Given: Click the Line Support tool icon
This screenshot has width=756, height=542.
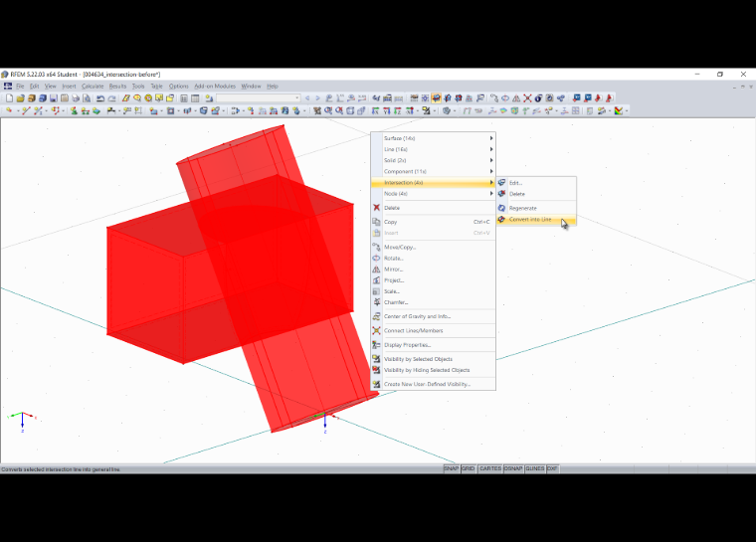Looking at the screenshot, I should [86, 111].
